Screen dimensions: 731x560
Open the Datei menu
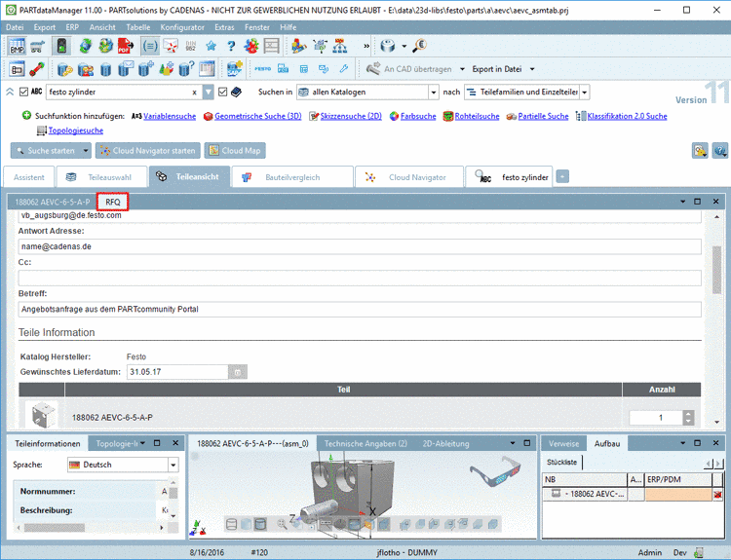coord(15,27)
